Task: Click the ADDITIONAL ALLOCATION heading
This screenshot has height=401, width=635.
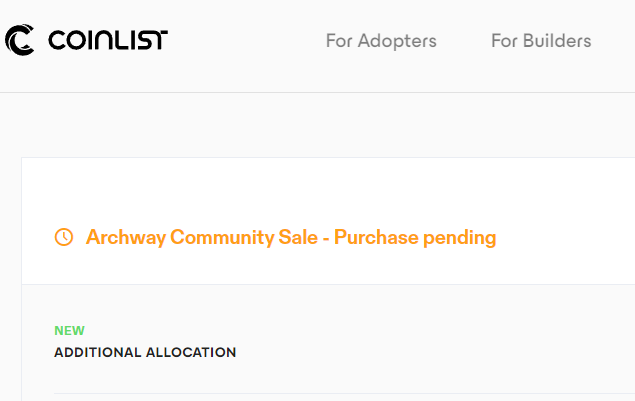Action: point(145,352)
